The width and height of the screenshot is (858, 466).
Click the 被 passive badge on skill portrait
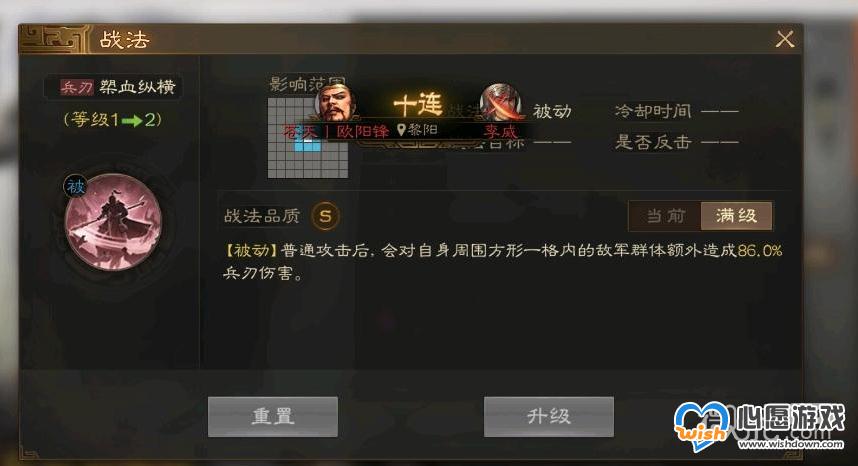(x=75, y=187)
